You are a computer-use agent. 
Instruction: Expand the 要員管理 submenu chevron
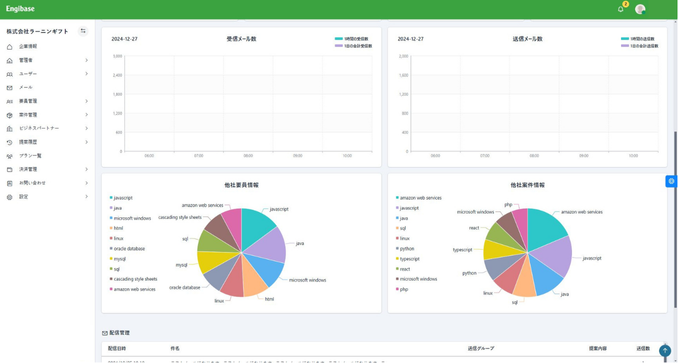pos(86,101)
